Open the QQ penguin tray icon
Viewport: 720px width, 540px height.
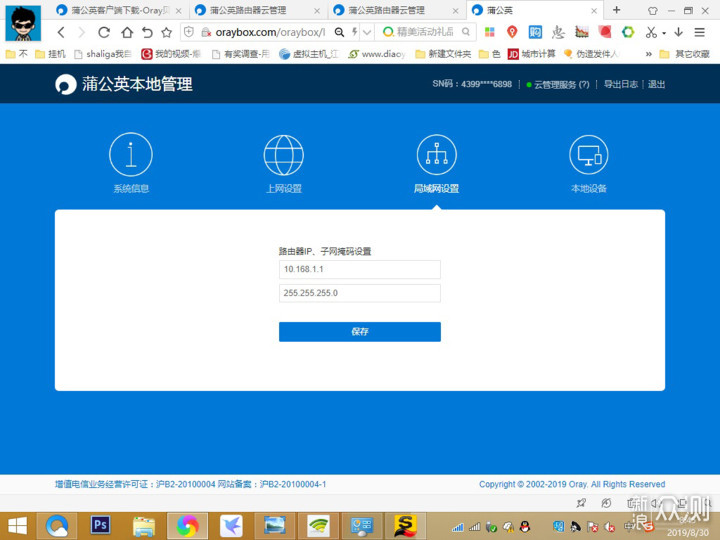pyautogui.click(x=525, y=527)
